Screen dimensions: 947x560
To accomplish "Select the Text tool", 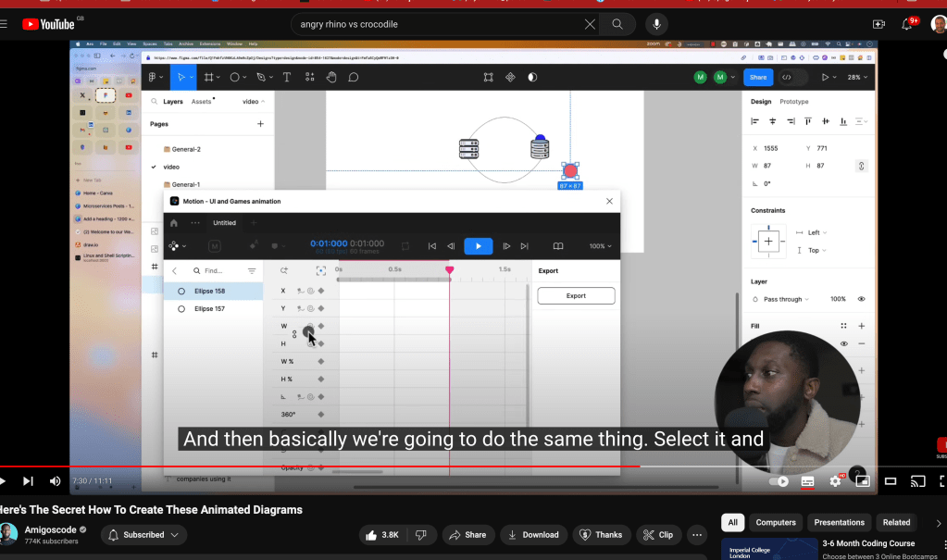I will (287, 78).
